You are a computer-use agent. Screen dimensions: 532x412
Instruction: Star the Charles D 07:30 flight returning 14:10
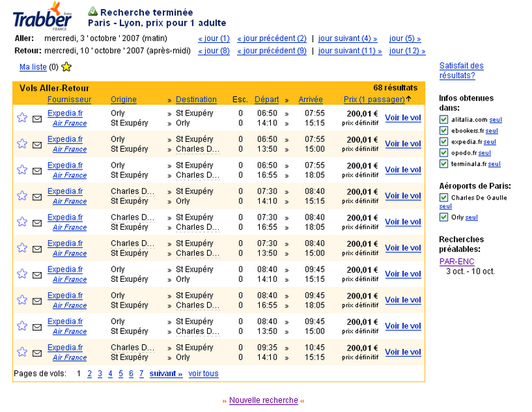22,196
